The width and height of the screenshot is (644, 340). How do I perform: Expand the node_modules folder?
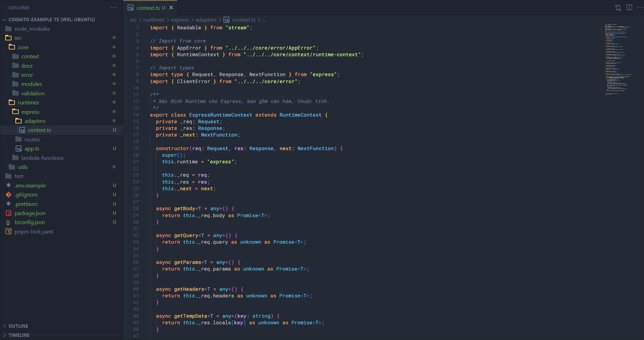(x=32, y=29)
